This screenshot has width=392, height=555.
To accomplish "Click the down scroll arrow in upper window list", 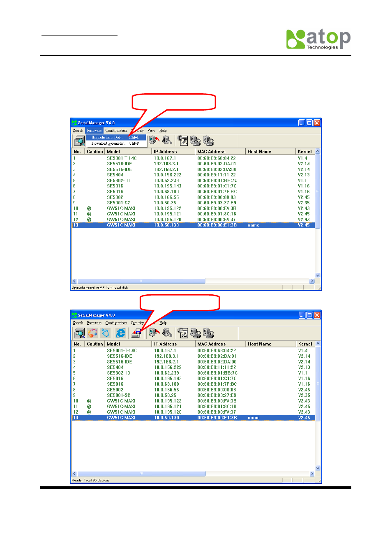I will coord(317,275).
